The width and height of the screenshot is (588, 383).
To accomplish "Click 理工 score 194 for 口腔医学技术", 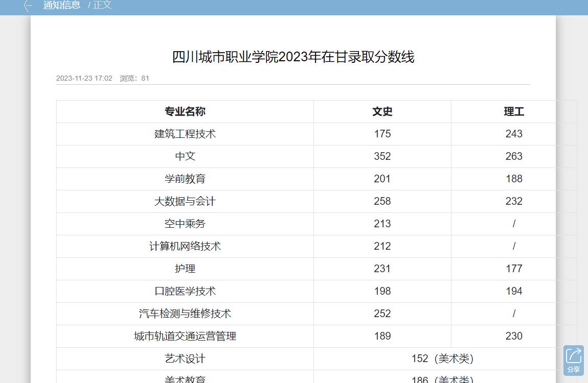I will (x=514, y=291).
